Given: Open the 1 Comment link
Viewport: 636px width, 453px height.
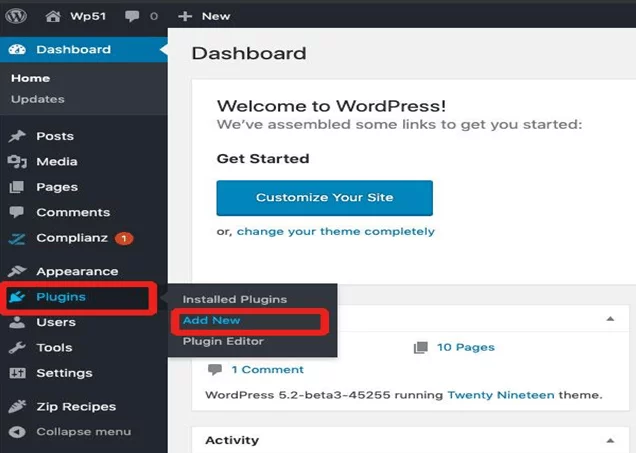Looking at the screenshot, I should pyautogui.click(x=267, y=369).
